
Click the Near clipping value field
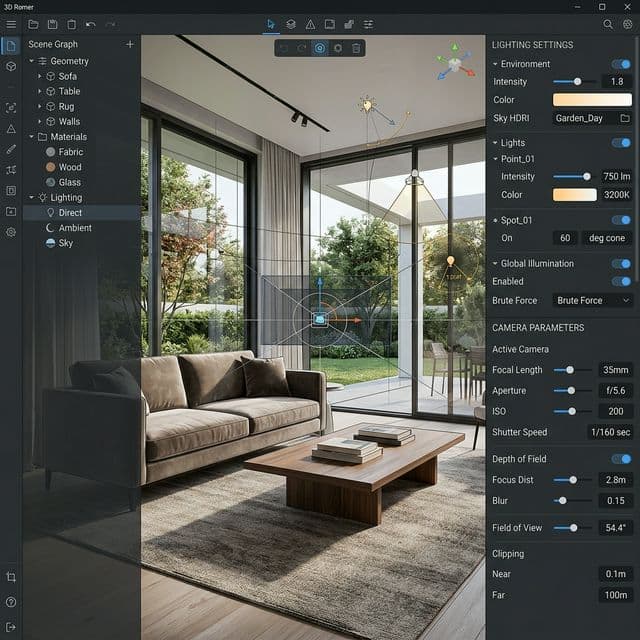[x=616, y=574]
